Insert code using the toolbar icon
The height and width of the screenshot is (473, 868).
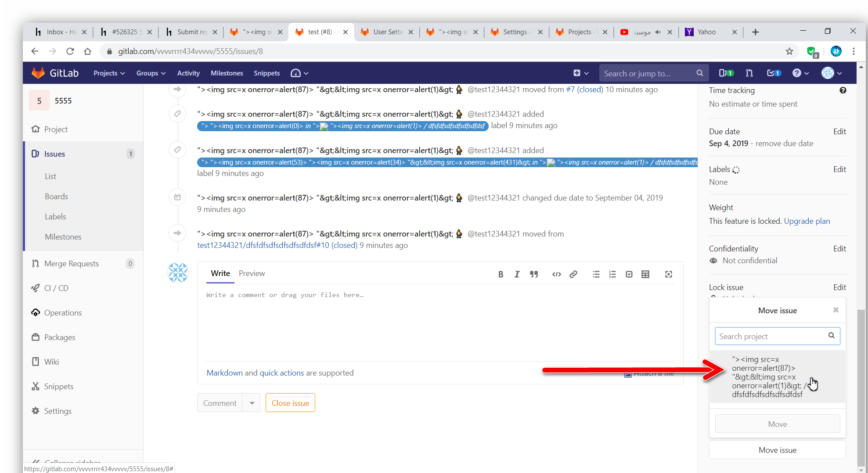coord(556,274)
